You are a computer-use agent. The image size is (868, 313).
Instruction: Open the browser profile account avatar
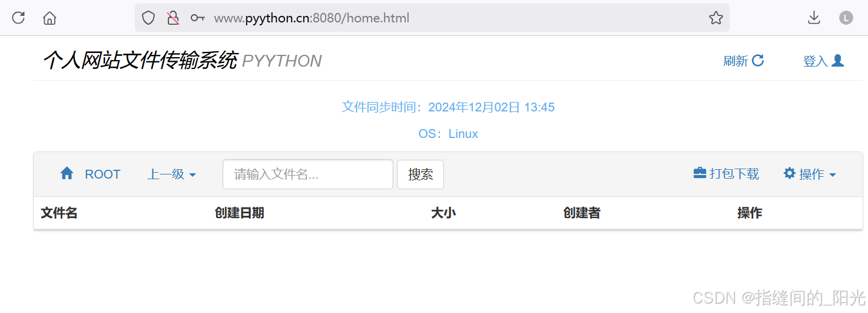tap(846, 18)
